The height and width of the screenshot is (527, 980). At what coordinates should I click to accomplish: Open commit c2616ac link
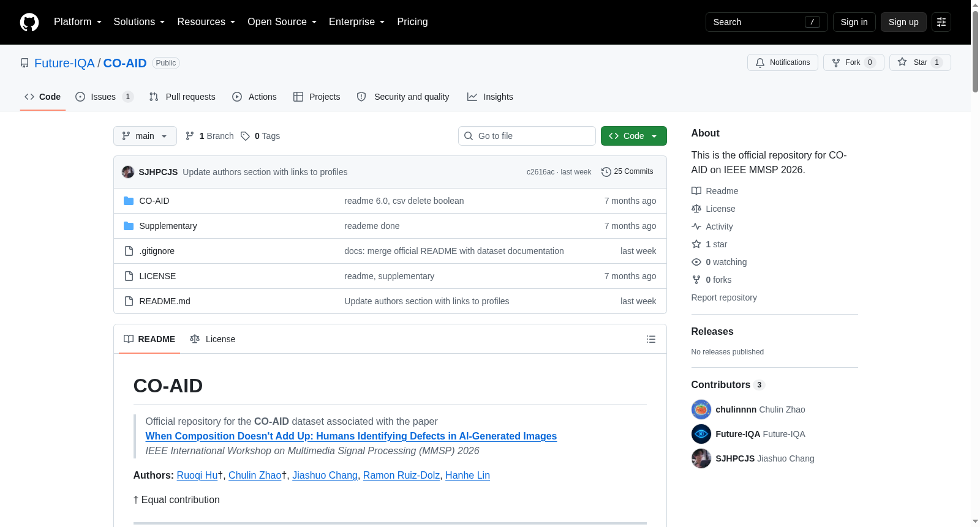(540, 172)
